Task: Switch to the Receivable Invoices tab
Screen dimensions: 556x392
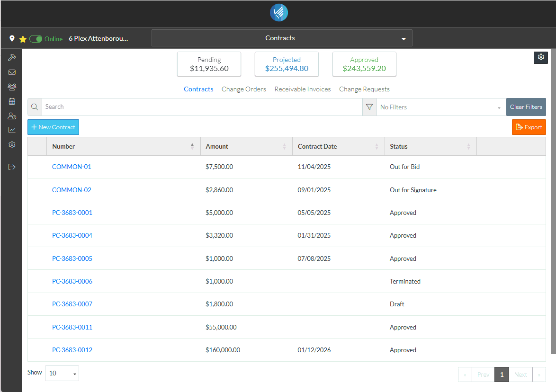Action: [x=303, y=89]
